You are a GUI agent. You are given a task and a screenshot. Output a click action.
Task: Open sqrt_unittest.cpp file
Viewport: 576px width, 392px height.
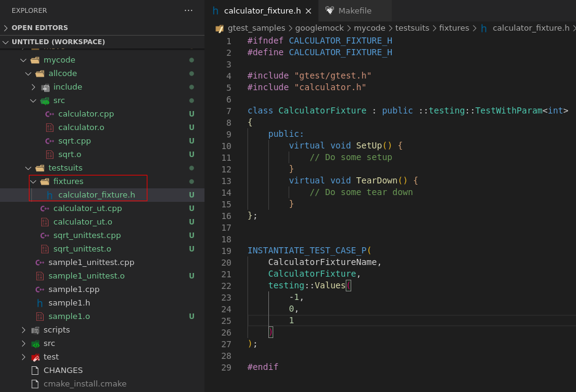pos(87,236)
